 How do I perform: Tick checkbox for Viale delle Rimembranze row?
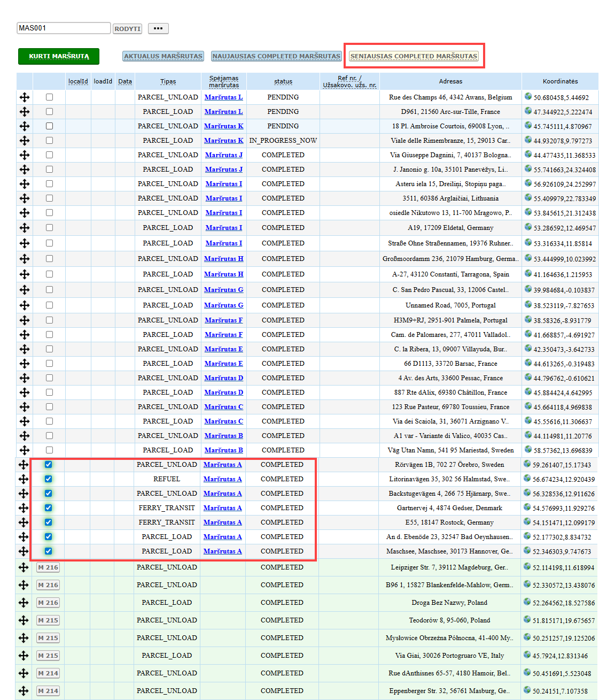click(x=49, y=141)
